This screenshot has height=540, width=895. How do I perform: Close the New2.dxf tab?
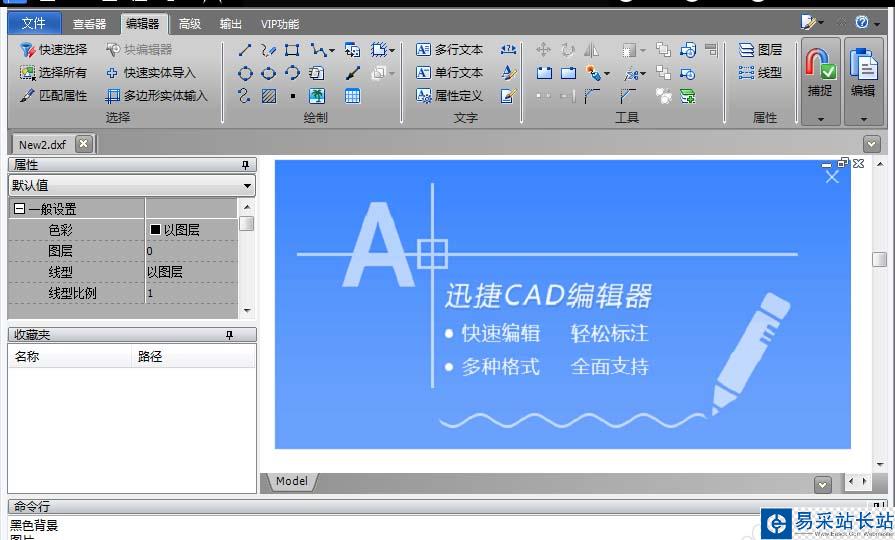pos(83,144)
